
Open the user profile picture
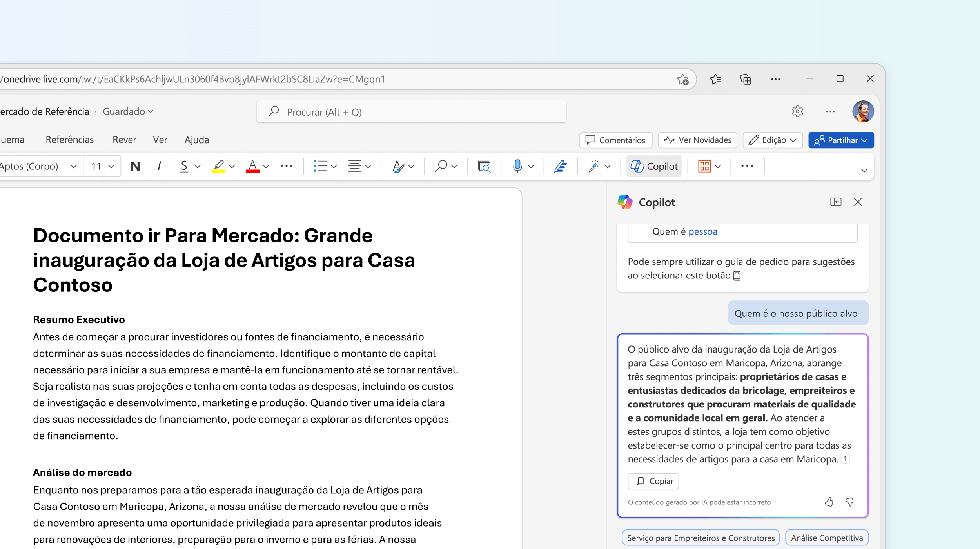(x=863, y=111)
